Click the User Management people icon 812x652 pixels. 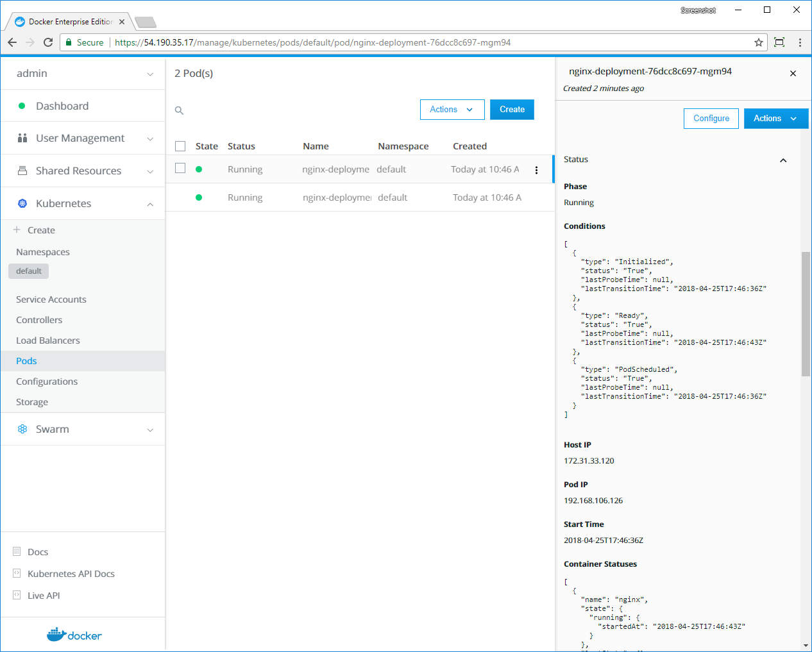point(22,138)
